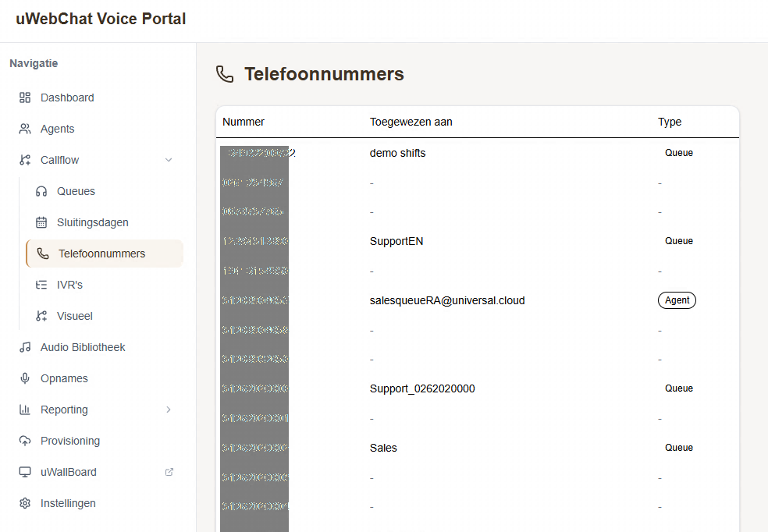Image resolution: width=768 pixels, height=532 pixels.
Task: Click the Agents people icon
Action: [25, 129]
